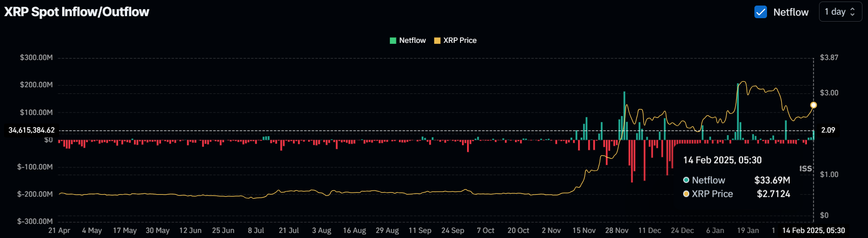Click the 29 Aug date label
868x238 pixels.
coord(387,230)
